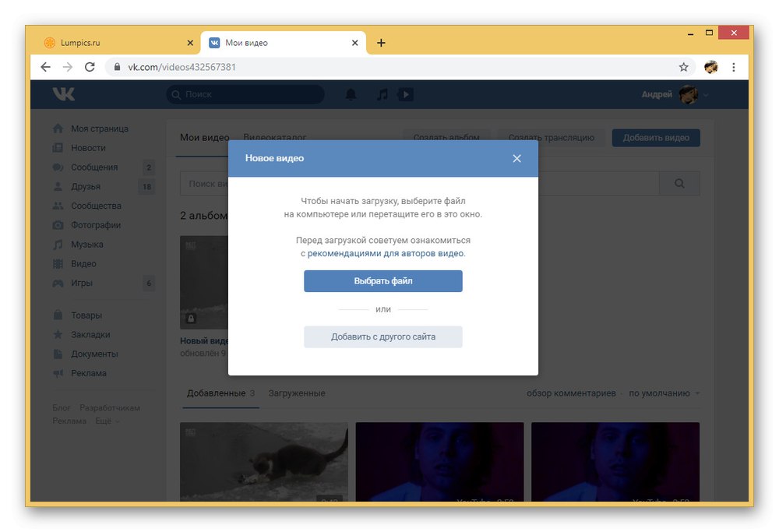Open the по умолчанию sort dropdown
This screenshot has height=532, width=779.
click(x=664, y=393)
